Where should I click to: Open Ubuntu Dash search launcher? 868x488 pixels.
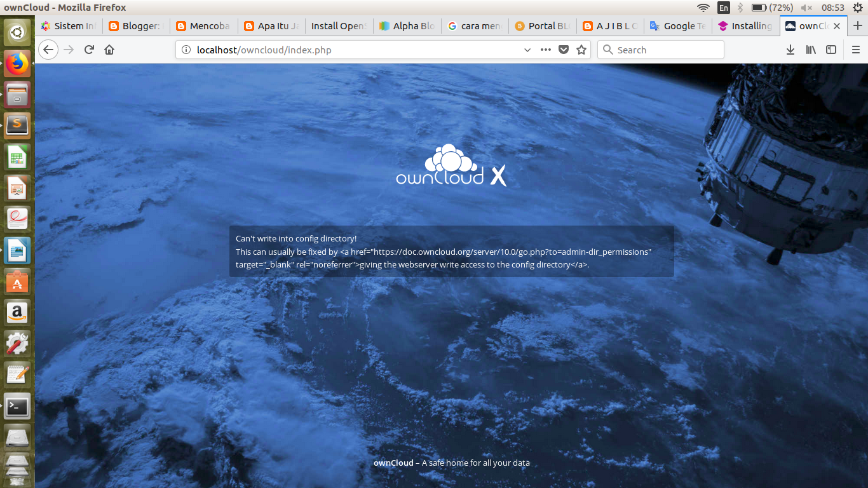coord(17,32)
